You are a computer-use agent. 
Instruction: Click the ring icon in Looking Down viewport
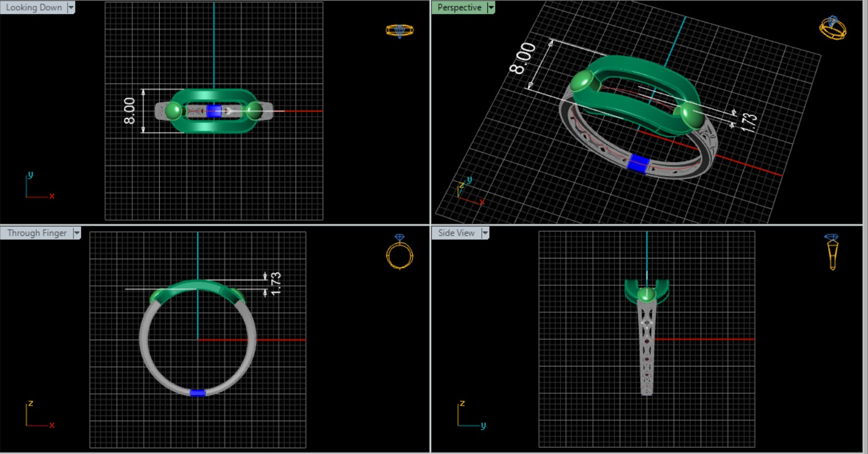pyautogui.click(x=400, y=30)
